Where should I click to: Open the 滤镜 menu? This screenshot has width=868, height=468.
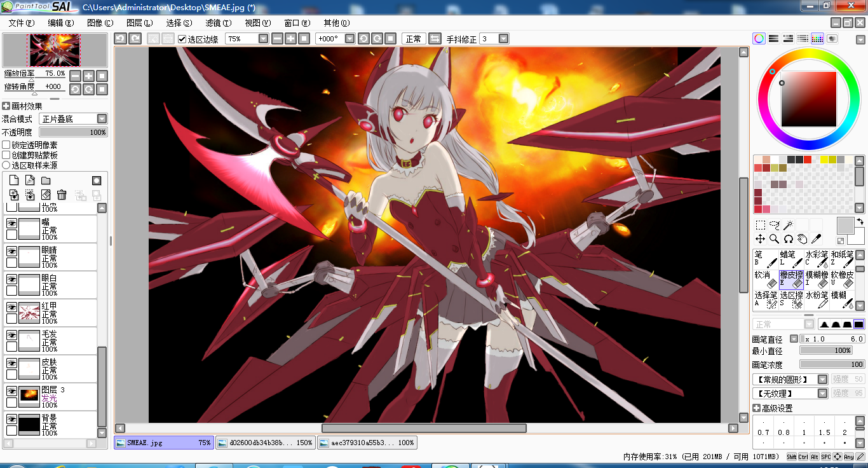(x=218, y=23)
